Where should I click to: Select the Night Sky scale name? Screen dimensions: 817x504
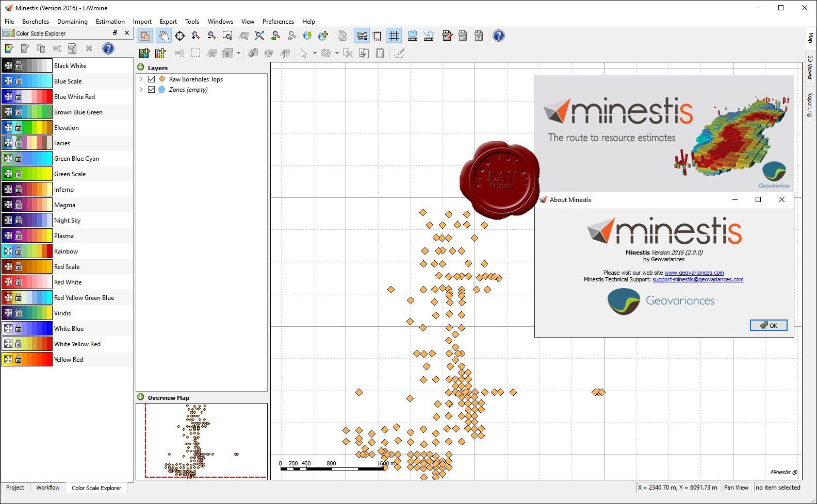tap(68, 221)
